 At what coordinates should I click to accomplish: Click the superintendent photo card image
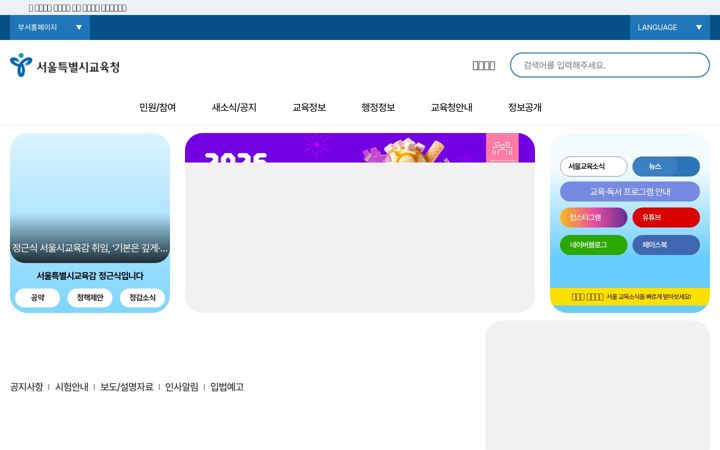coord(90,198)
